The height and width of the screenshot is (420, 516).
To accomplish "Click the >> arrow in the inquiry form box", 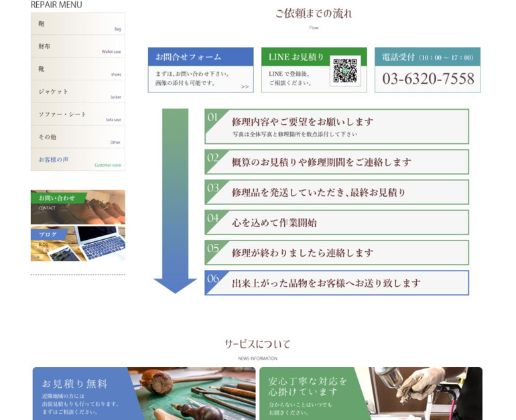I will [x=245, y=87].
